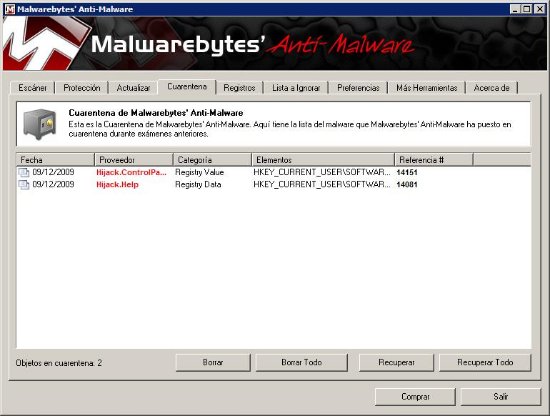Image resolution: width=550 pixels, height=416 pixels.
Task: Open the Más Herramientas tab
Action: pos(427,88)
